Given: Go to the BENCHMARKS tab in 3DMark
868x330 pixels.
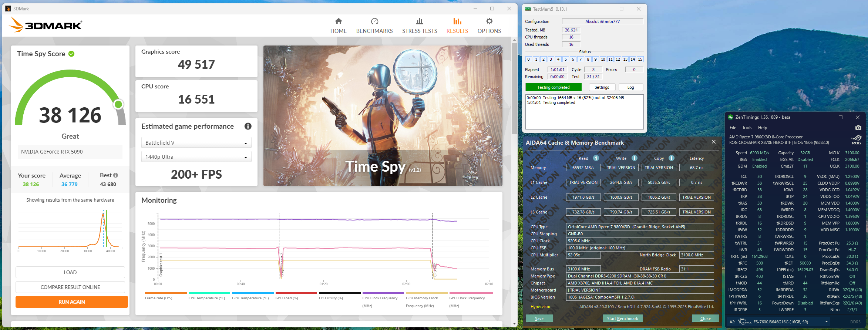Looking at the screenshot, I should tap(374, 26).
